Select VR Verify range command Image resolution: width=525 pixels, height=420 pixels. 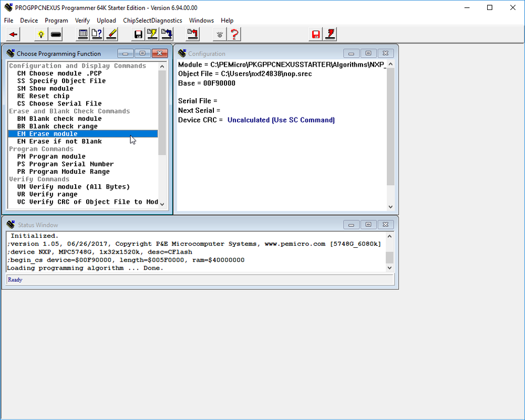pyautogui.click(x=83, y=194)
